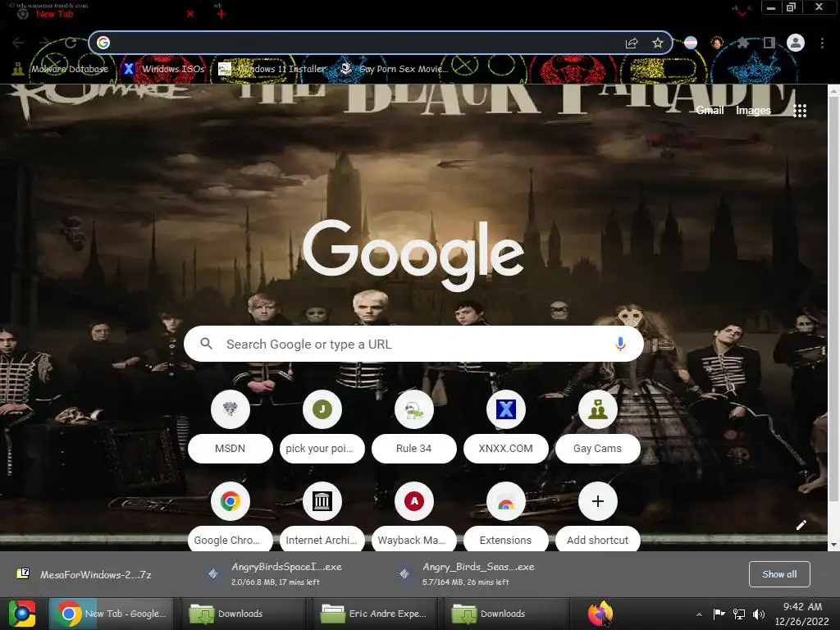The width and height of the screenshot is (840, 630).
Task: Click the magnifier icon in search box
Action: click(x=206, y=344)
